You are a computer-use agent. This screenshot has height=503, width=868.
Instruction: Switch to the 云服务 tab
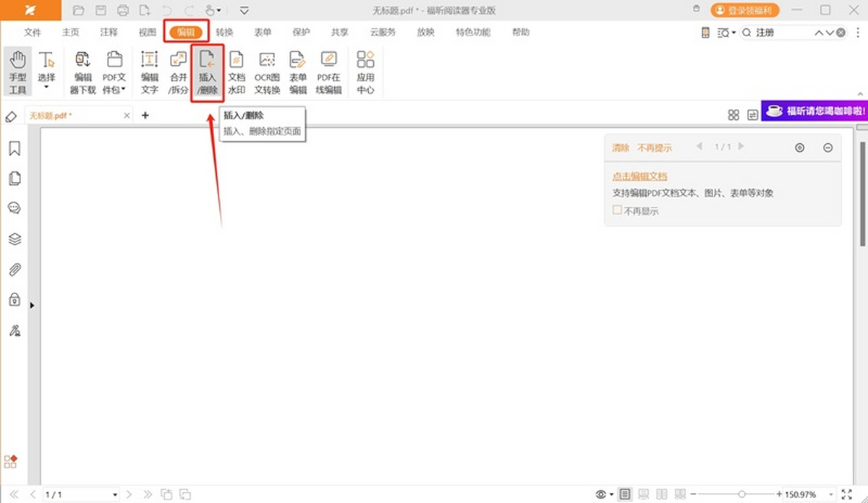coord(383,33)
